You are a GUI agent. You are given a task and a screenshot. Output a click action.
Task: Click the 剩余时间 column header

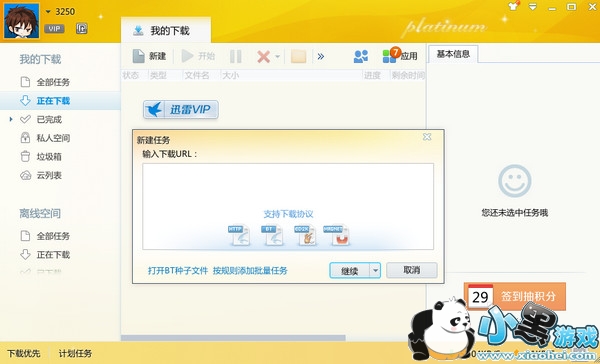[408, 75]
